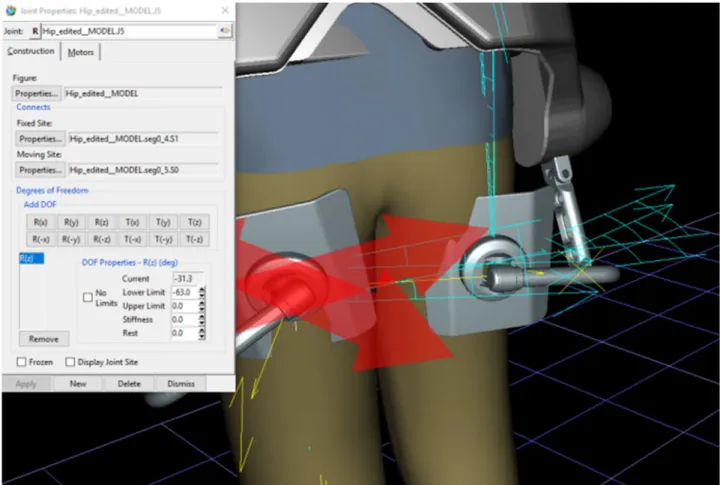Add R(x) degree of freedom
726x485 pixels.
tap(41, 222)
